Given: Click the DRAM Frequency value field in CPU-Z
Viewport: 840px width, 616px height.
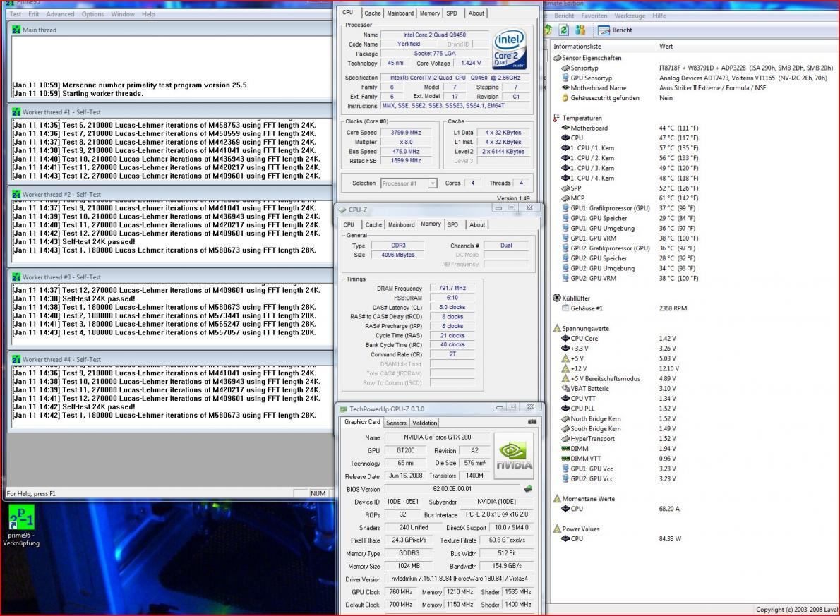Looking at the screenshot, I should pyautogui.click(x=452, y=288).
